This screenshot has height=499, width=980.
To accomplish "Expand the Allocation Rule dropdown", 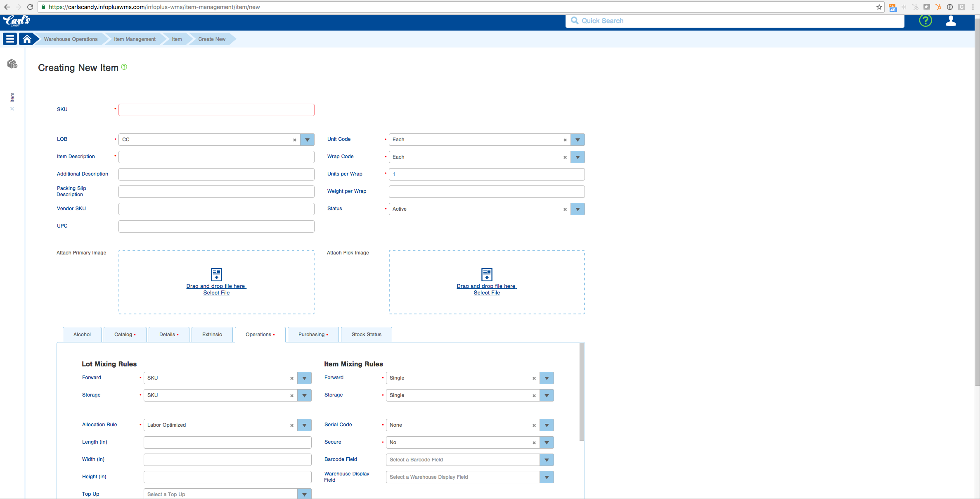I will [304, 425].
